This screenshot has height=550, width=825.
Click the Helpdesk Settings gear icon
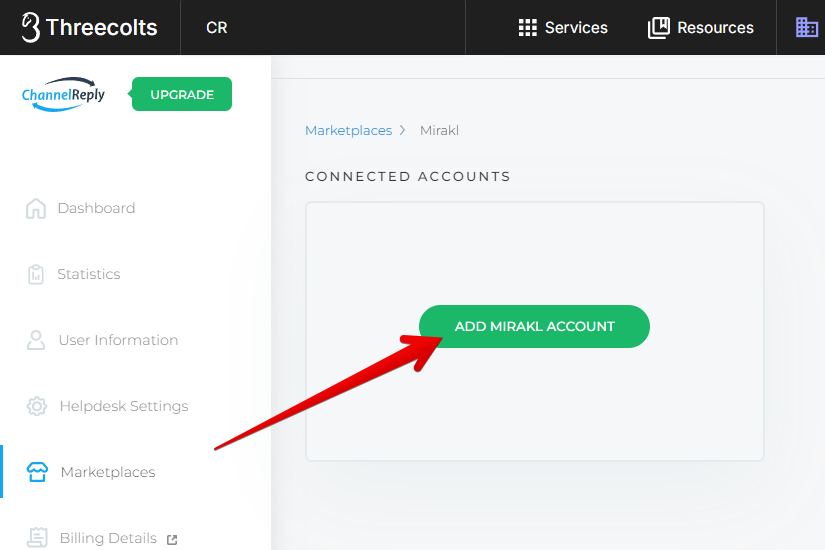point(37,406)
